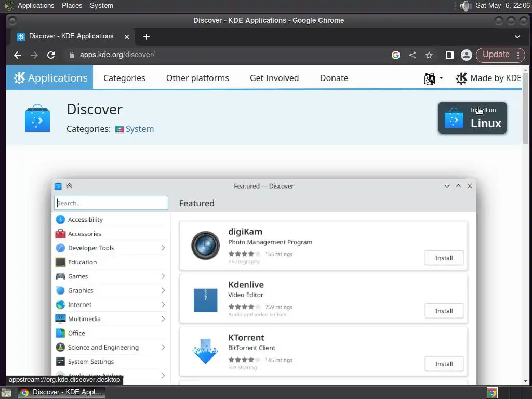Click the Education chalkboard icon
The height and width of the screenshot is (399, 532).
60,262
